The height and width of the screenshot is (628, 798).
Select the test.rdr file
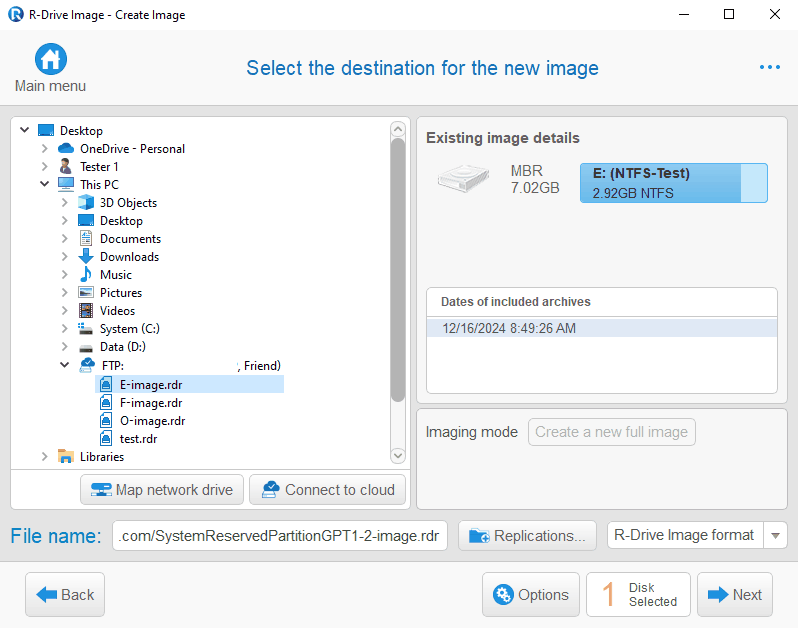[x=138, y=439]
